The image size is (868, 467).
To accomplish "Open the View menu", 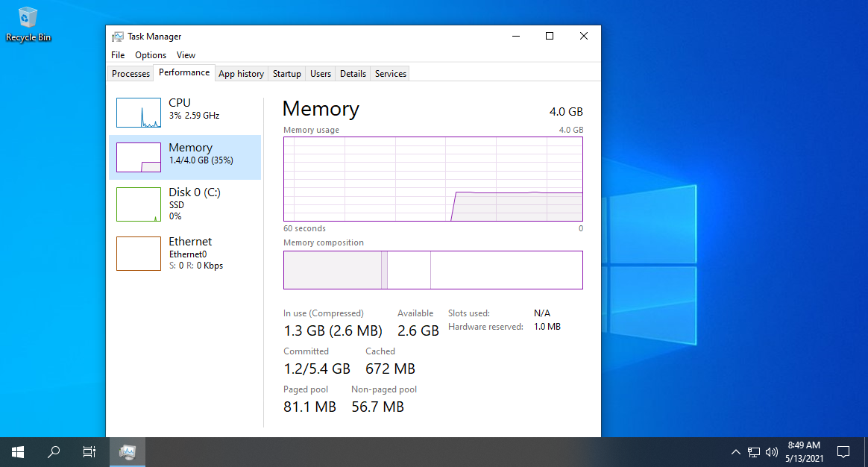I will (x=186, y=55).
